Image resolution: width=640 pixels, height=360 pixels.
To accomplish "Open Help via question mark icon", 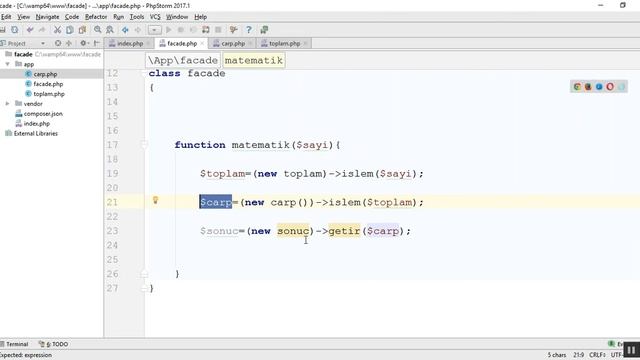I will (x=249, y=30).
